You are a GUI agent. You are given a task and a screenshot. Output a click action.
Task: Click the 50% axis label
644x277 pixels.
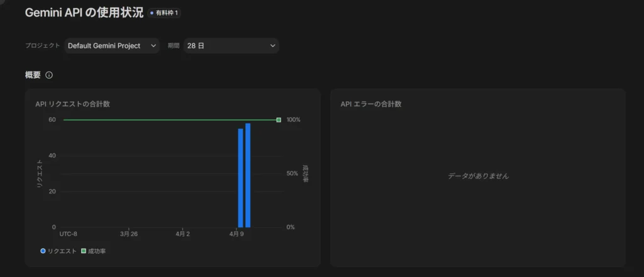(292, 173)
